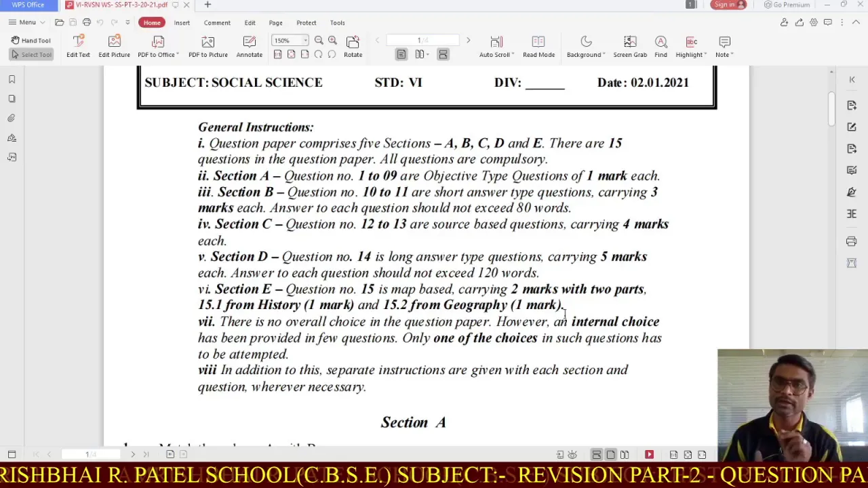Enable single page view mode
Image resolution: width=868 pixels, height=488 pixels.
coord(401,54)
